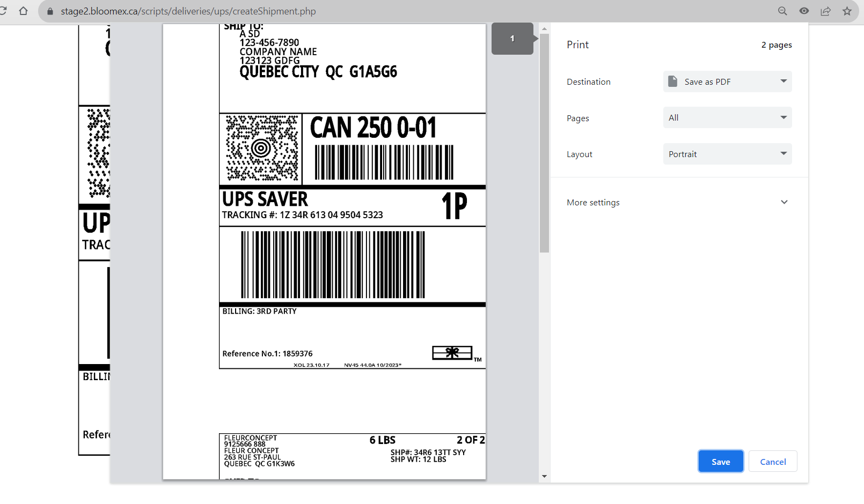The width and height of the screenshot is (864, 504).
Task: Reload the page with the refresh icon
Action: click(3, 11)
